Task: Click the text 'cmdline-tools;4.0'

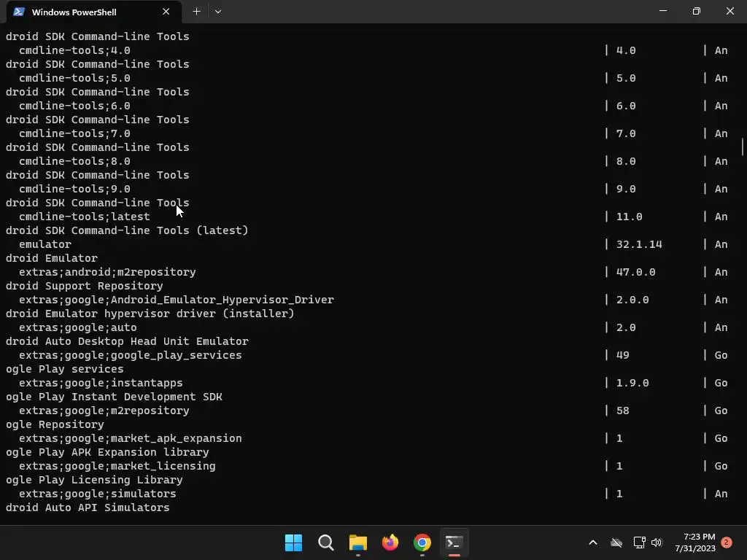Action: tap(75, 50)
